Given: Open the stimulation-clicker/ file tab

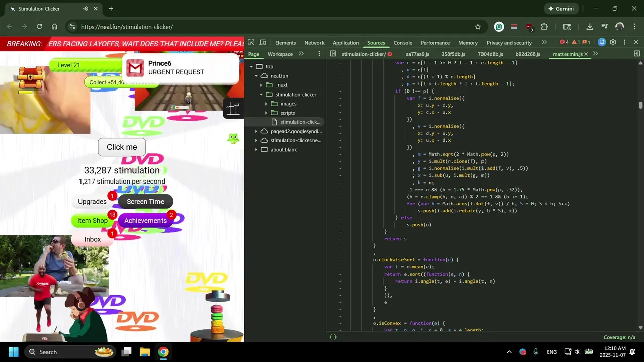Looking at the screenshot, I should click(x=364, y=54).
